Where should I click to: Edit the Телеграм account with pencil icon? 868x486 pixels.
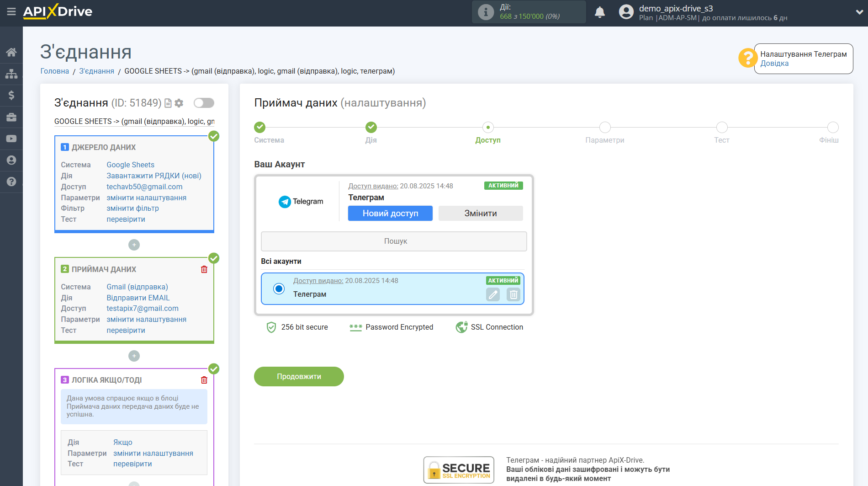coord(493,295)
